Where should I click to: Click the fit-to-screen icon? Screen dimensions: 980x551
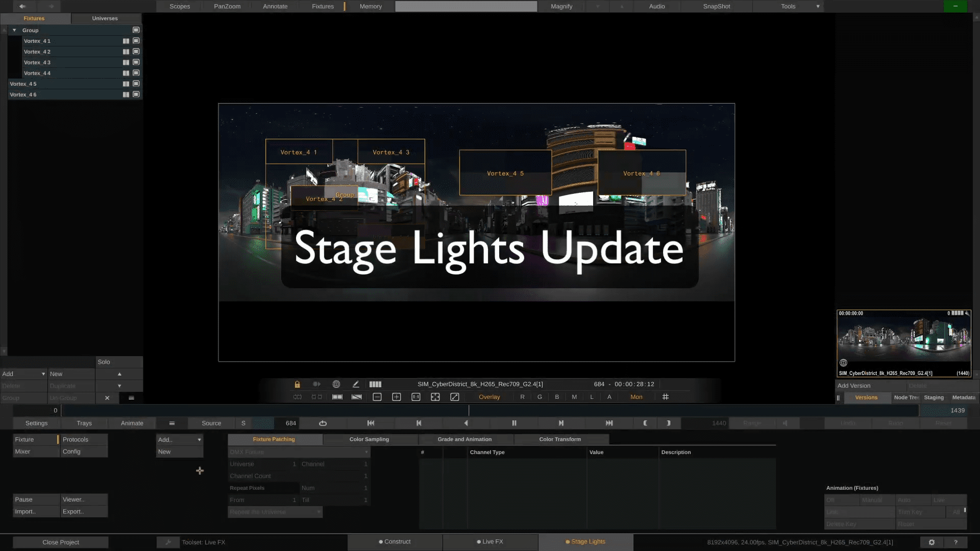[435, 396]
